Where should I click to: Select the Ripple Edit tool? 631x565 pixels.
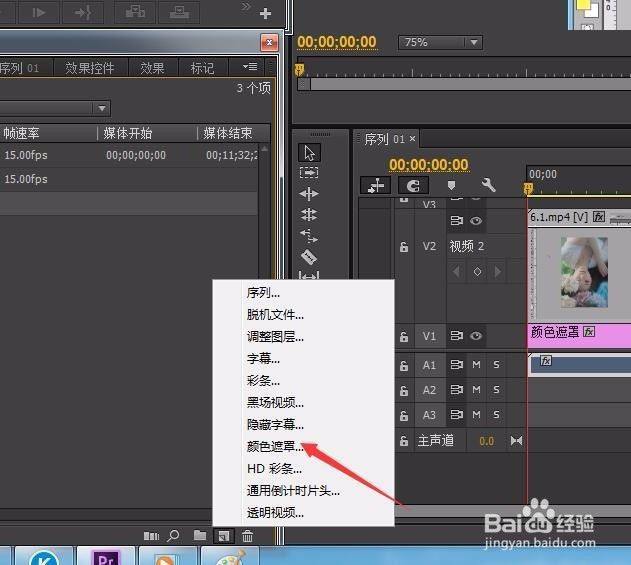[309, 194]
